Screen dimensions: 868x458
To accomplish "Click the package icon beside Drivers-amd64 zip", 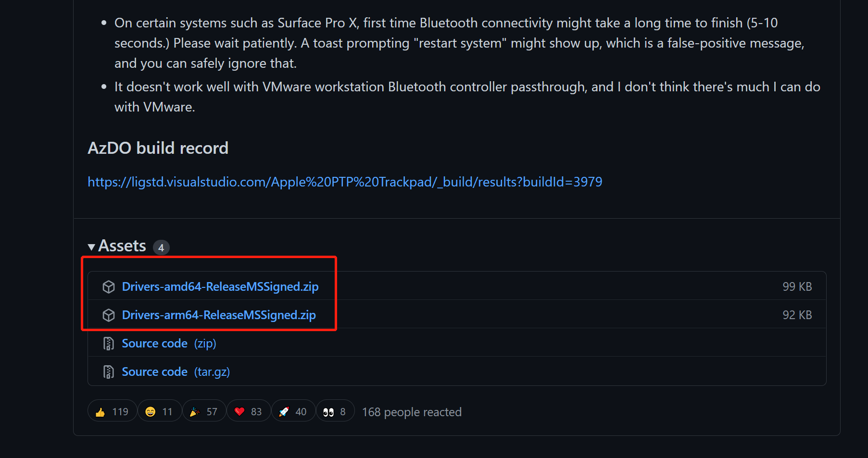I will 109,287.
